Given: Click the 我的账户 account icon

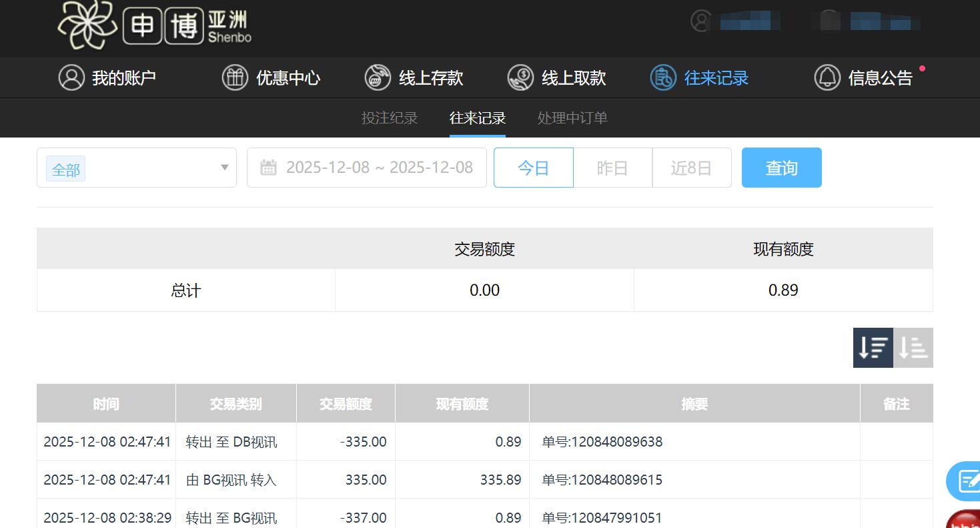Looking at the screenshot, I should click(x=71, y=77).
